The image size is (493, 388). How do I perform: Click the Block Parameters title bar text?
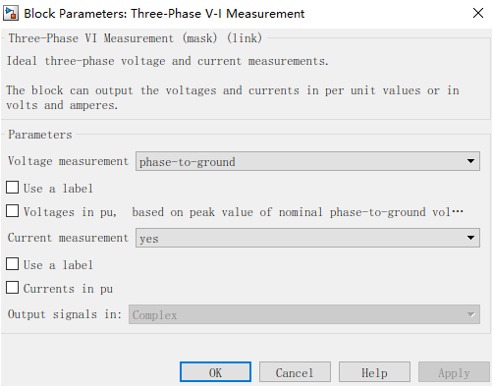[164, 14]
